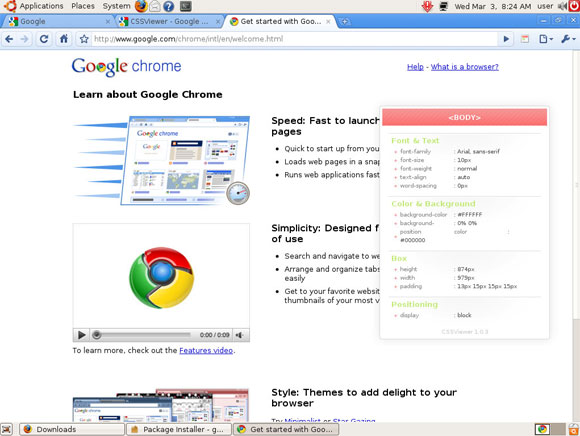This screenshot has width=580, height=436.
Task: Open the Places menu
Action: point(83,6)
